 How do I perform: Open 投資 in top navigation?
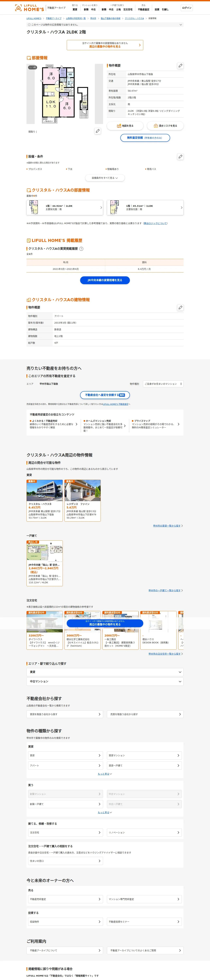pyautogui.click(x=157, y=9)
